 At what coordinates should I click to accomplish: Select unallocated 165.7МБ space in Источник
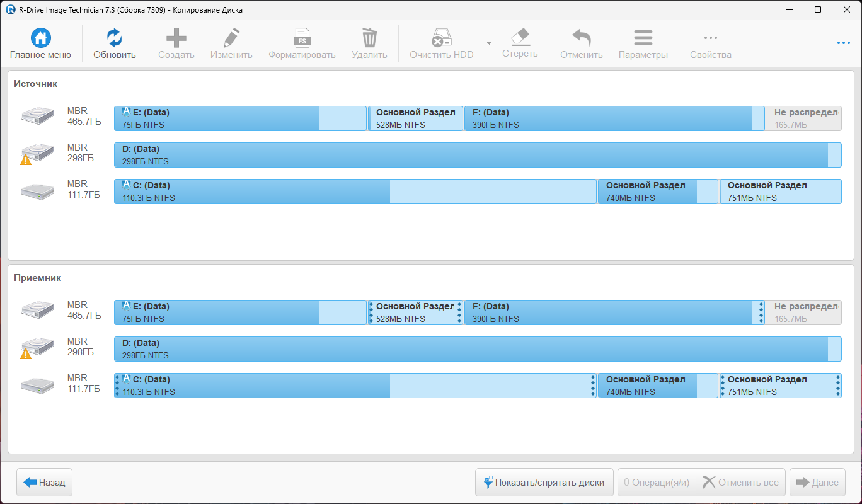(x=804, y=118)
